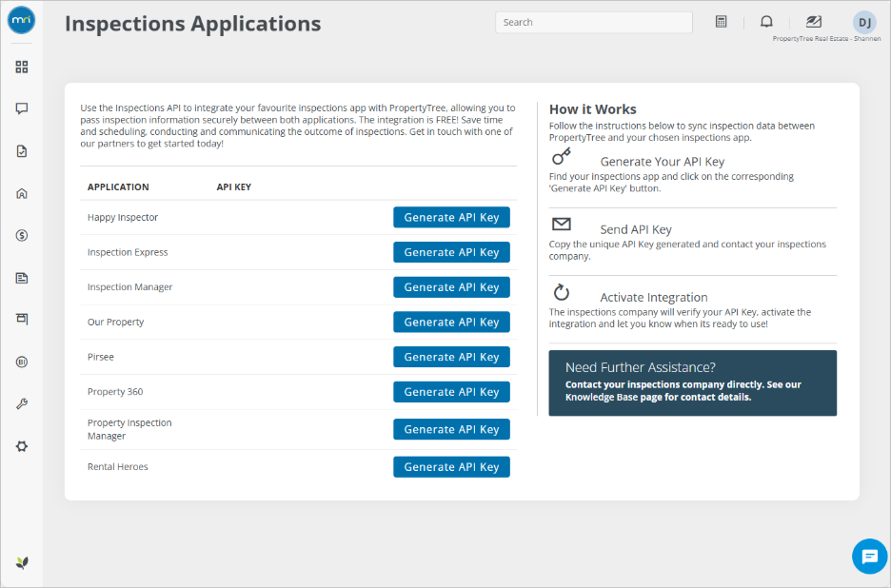Generate API Key for Property Inspection Manager
The width and height of the screenshot is (891, 588).
451,429
